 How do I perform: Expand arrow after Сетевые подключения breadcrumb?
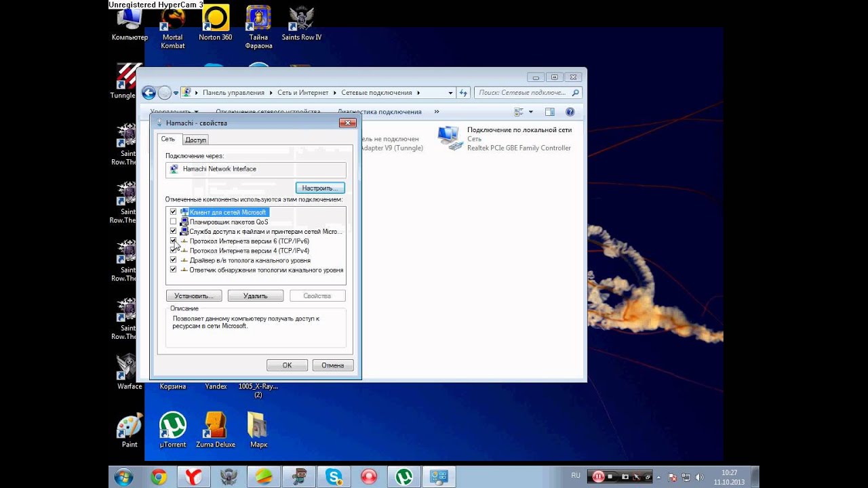(x=418, y=93)
